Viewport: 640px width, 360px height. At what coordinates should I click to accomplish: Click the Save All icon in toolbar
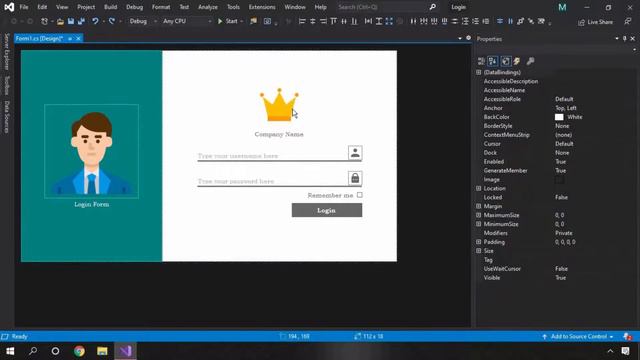(x=81, y=21)
